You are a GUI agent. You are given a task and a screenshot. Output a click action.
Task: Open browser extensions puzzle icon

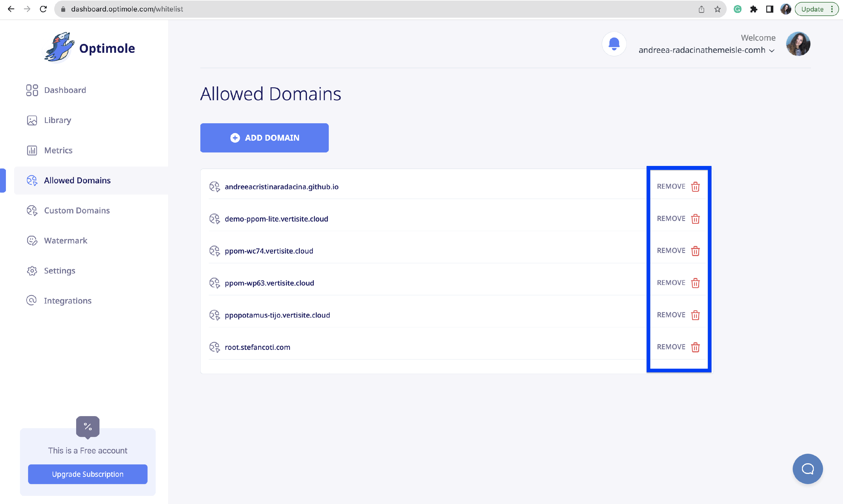(754, 9)
